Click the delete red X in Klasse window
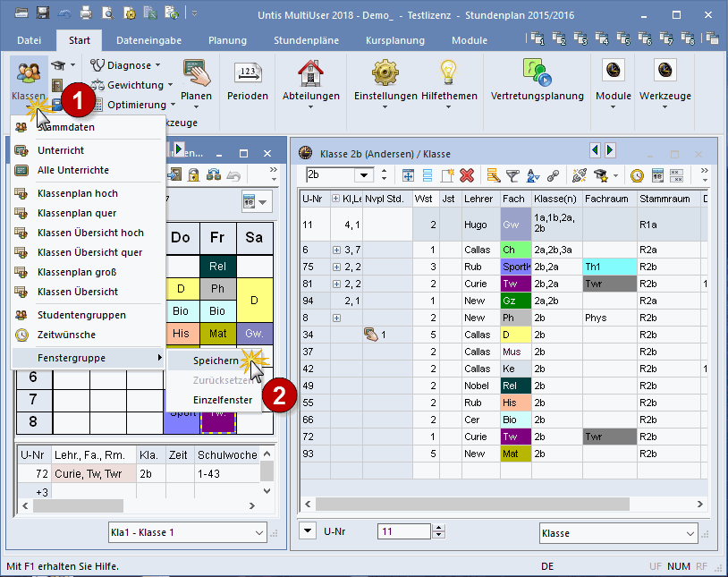Image resolution: width=728 pixels, height=577 pixels. point(467,175)
